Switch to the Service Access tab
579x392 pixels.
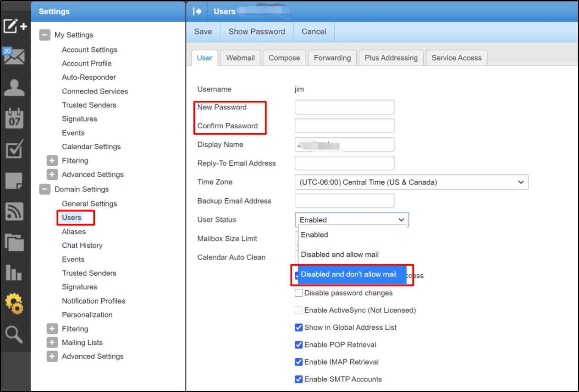pyautogui.click(x=457, y=58)
